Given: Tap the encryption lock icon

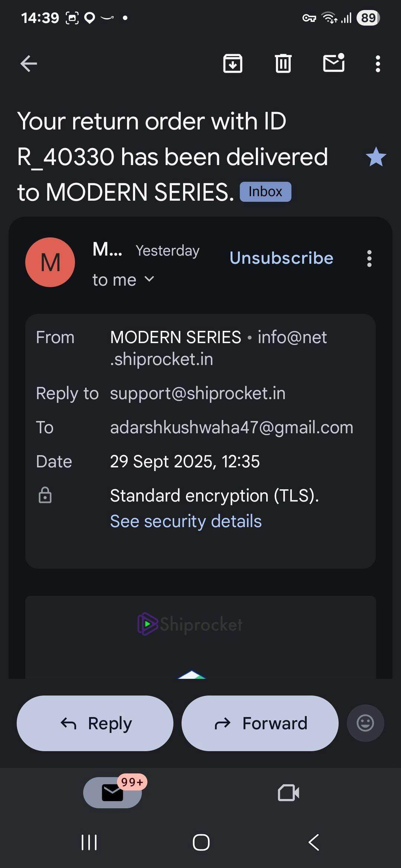Looking at the screenshot, I should (x=45, y=495).
